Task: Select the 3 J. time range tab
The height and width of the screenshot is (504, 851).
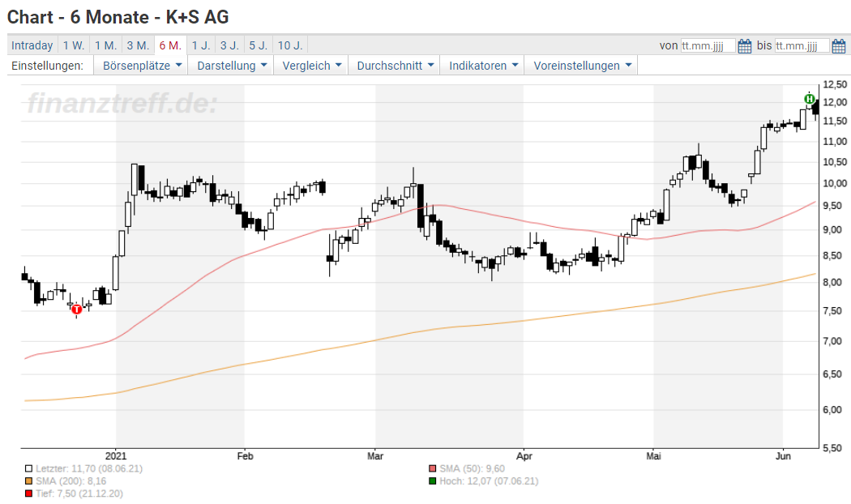Action: (229, 45)
